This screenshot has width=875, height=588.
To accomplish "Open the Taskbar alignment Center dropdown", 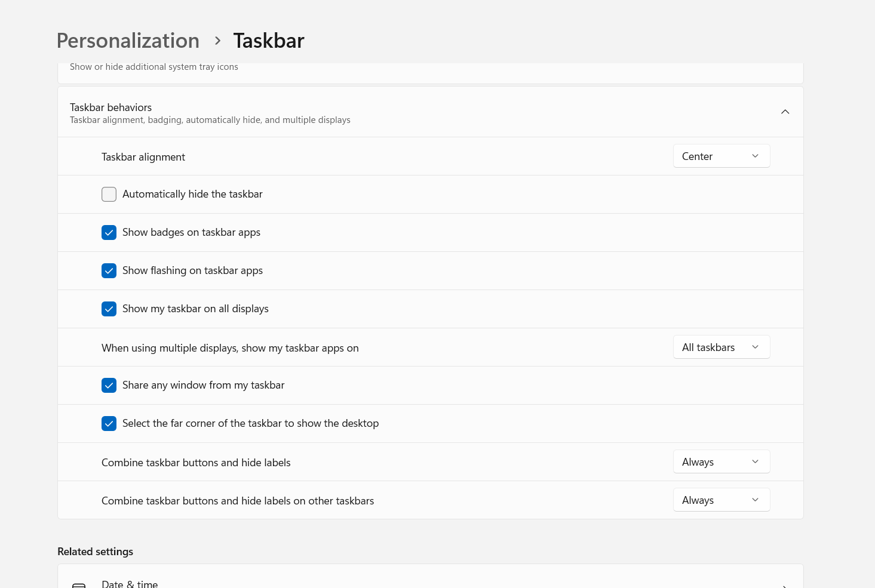I will [x=722, y=156].
